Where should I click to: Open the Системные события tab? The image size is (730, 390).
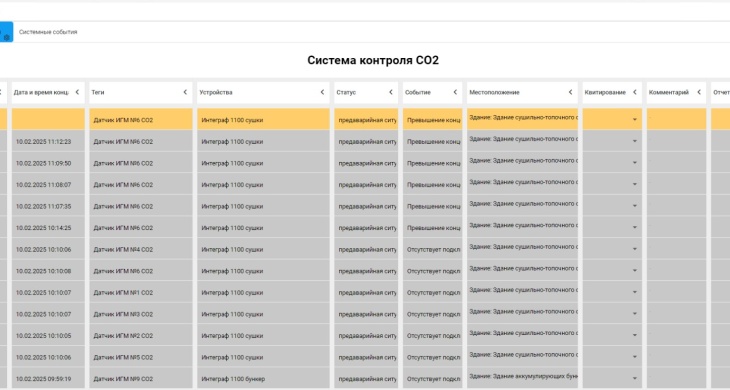tap(48, 32)
